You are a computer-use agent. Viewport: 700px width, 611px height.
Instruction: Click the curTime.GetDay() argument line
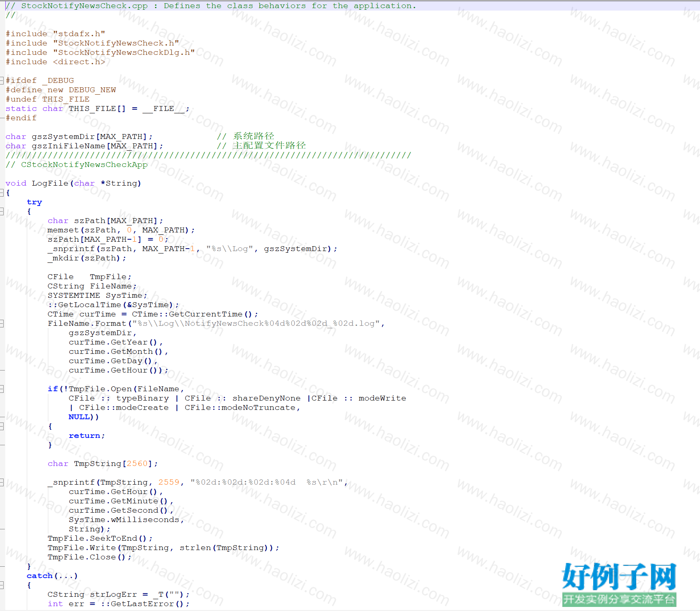click(113, 361)
